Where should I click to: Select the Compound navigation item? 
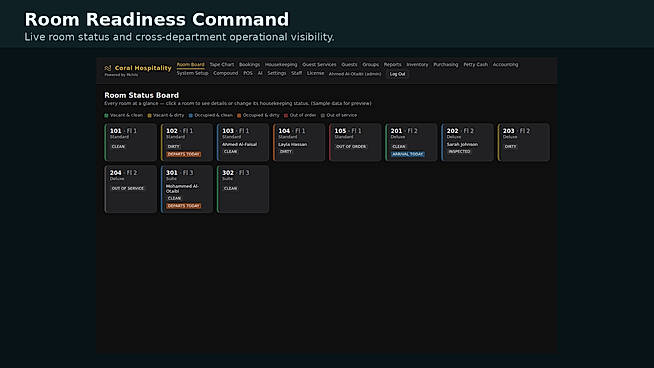click(226, 73)
